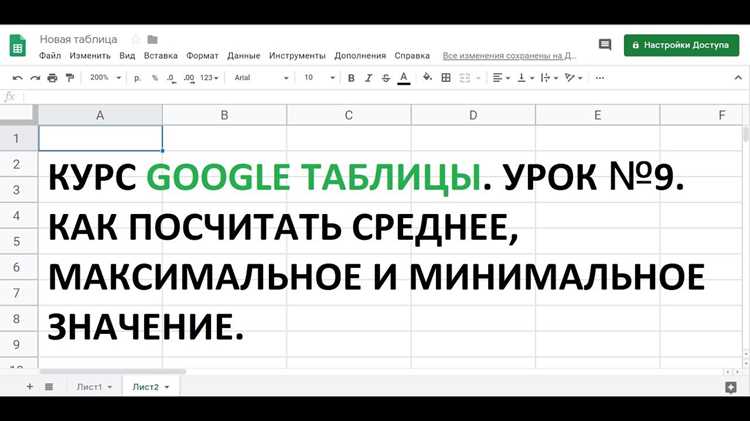This screenshot has height=421, width=750.
Task: Open vertical align dropdown
Action: (525, 78)
